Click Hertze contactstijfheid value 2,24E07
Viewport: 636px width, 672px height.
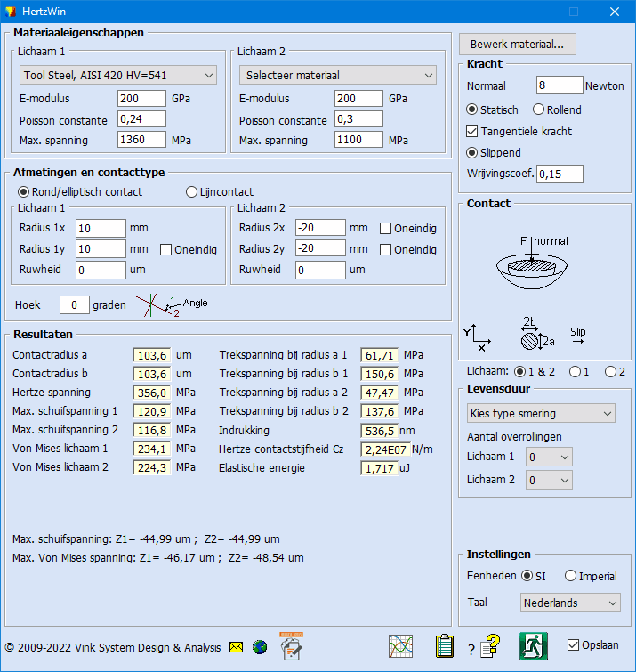385,449
